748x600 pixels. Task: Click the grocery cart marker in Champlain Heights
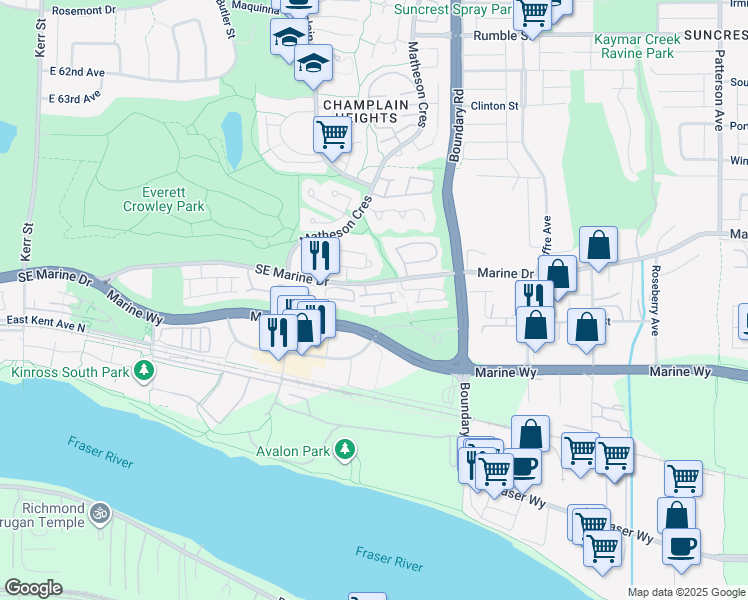pos(332,134)
